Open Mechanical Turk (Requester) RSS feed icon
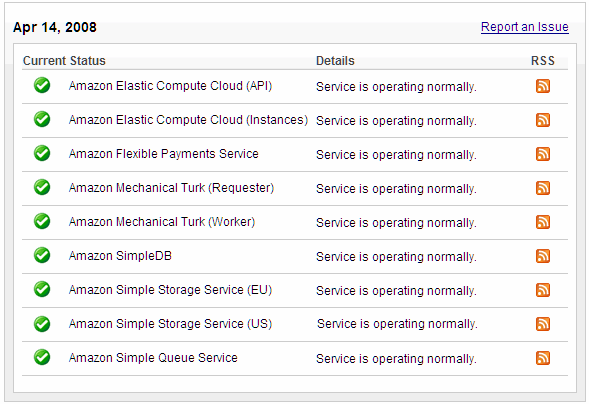 543,188
